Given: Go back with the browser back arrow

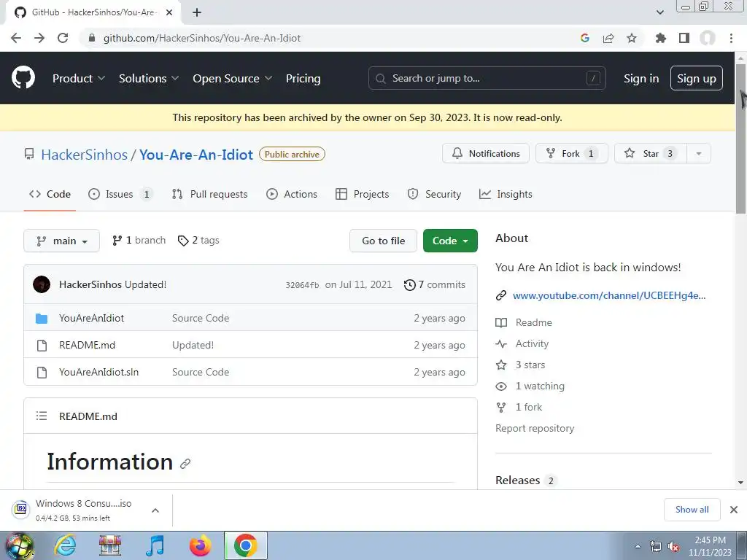Looking at the screenshot, I should (x=16, y=38).
